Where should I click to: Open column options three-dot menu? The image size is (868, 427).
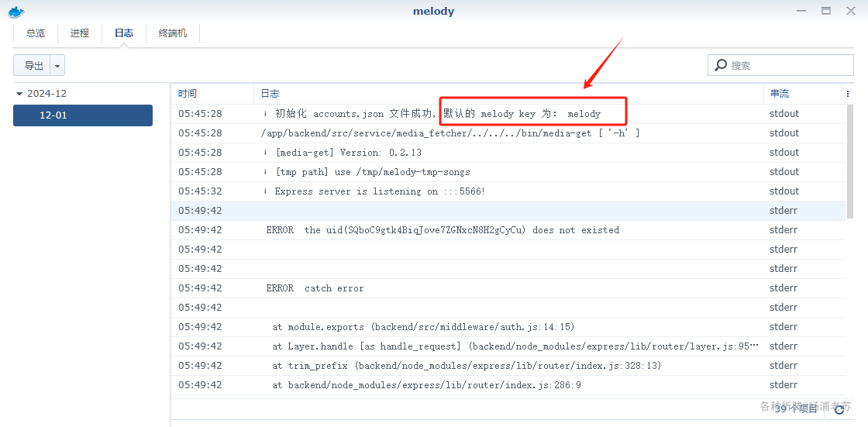point(848,94)
